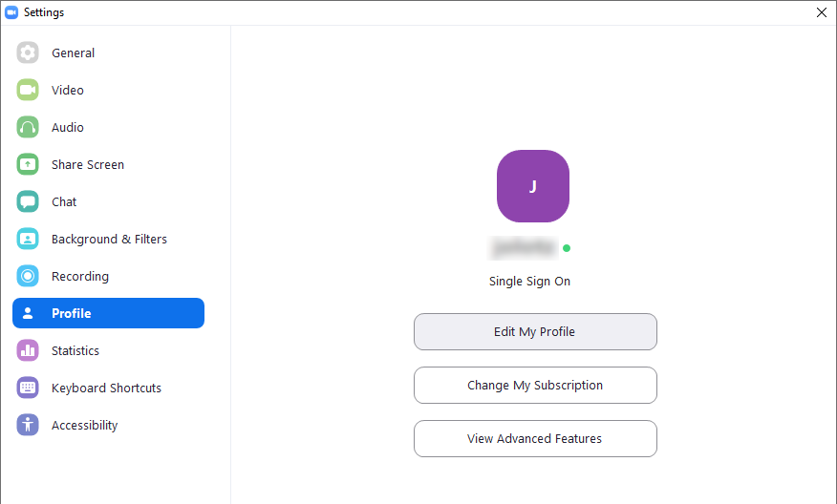Open View Advanced Features

pos(535,438)
